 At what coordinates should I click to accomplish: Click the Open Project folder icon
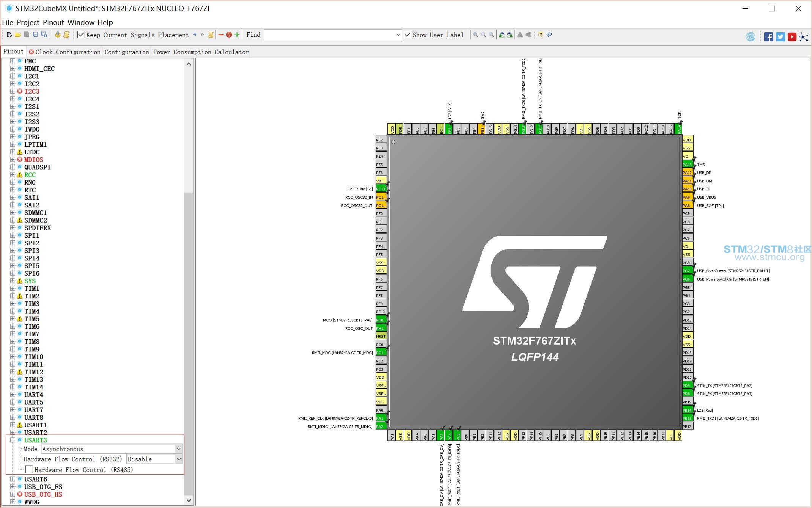(x=18, y=35)
